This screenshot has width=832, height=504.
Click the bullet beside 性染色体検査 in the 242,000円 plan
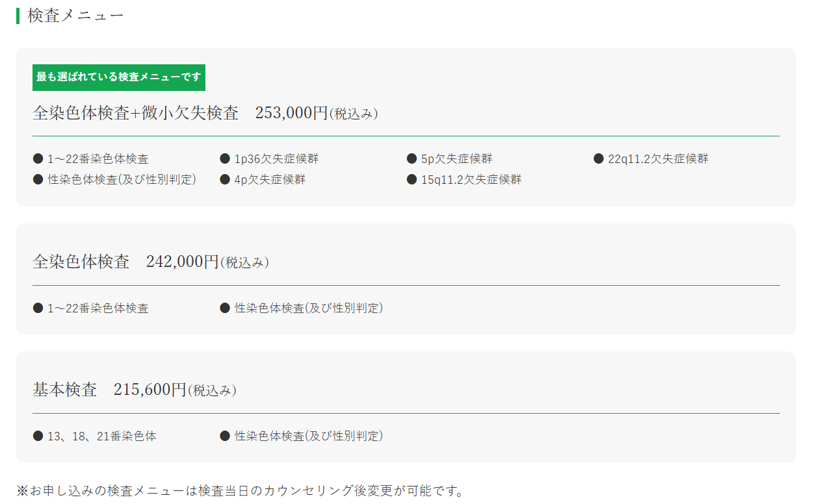pos(225,307)
